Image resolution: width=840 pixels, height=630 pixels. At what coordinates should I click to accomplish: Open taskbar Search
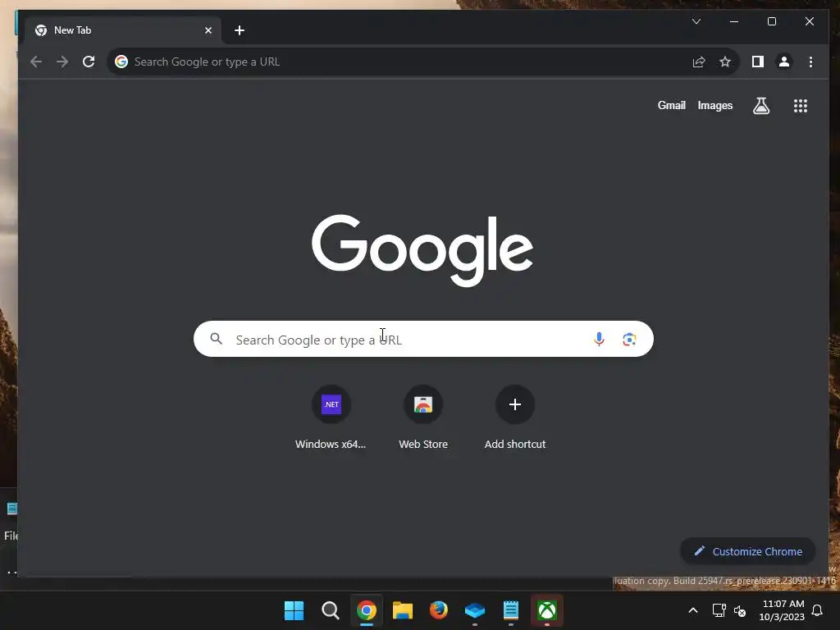(330, 610)
